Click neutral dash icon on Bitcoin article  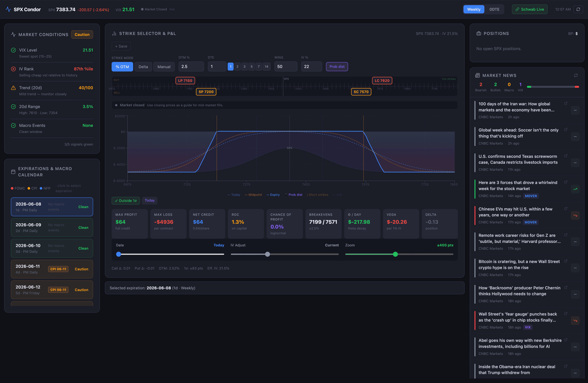(x=575, y=268)
